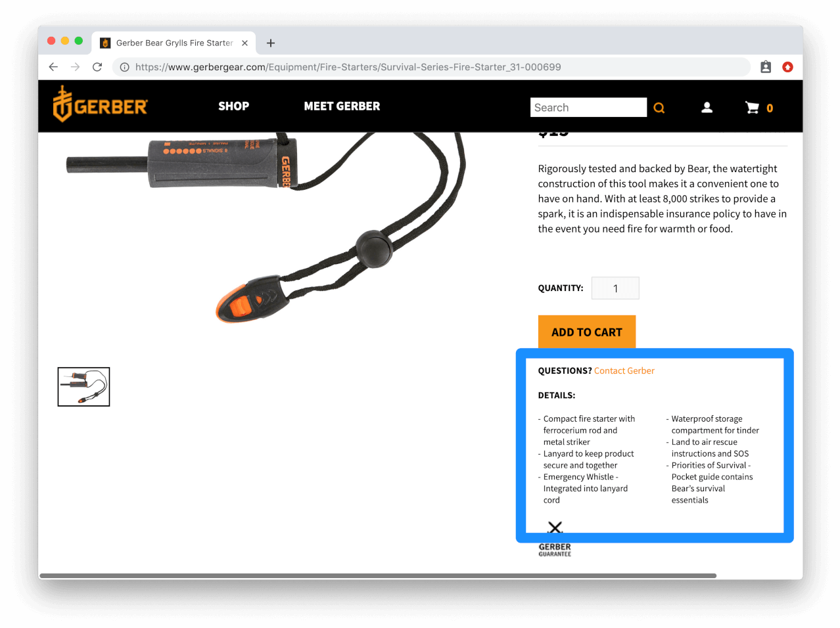Open a new tab with plus button

(271, 43)
